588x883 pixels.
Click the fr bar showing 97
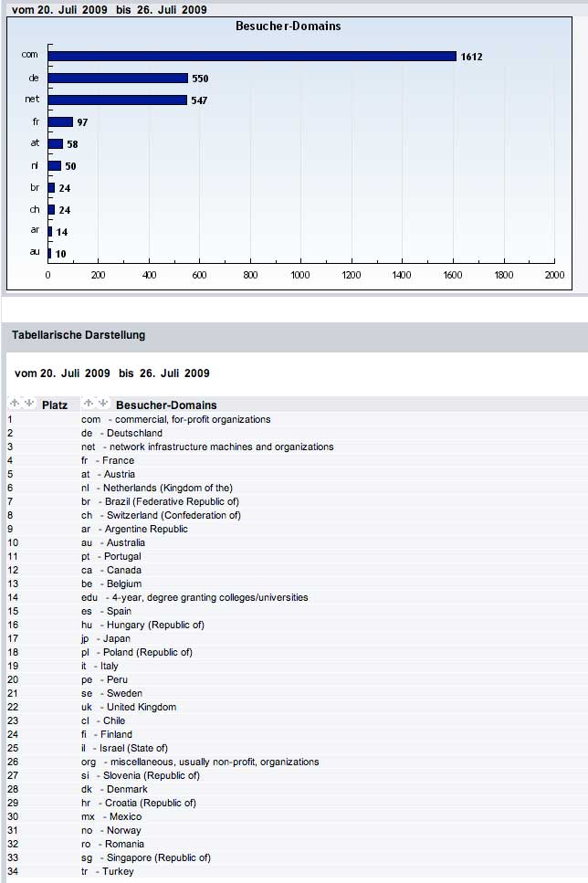click(x=60, y=121)
